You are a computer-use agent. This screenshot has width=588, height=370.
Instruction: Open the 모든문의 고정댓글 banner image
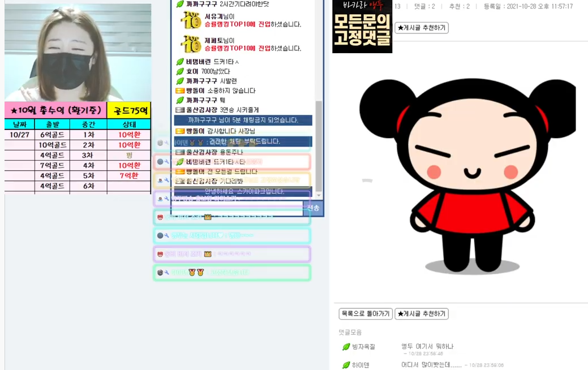pyautogui.click(x=362, y=26)
